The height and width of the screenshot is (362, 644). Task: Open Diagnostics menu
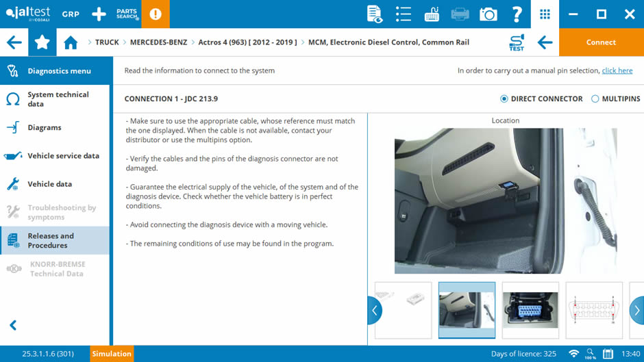[55, 71]
